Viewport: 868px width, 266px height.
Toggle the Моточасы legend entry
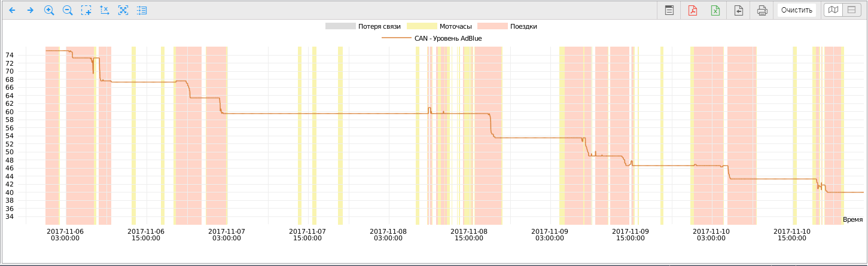pyautogui.click(x=439, y=26)
